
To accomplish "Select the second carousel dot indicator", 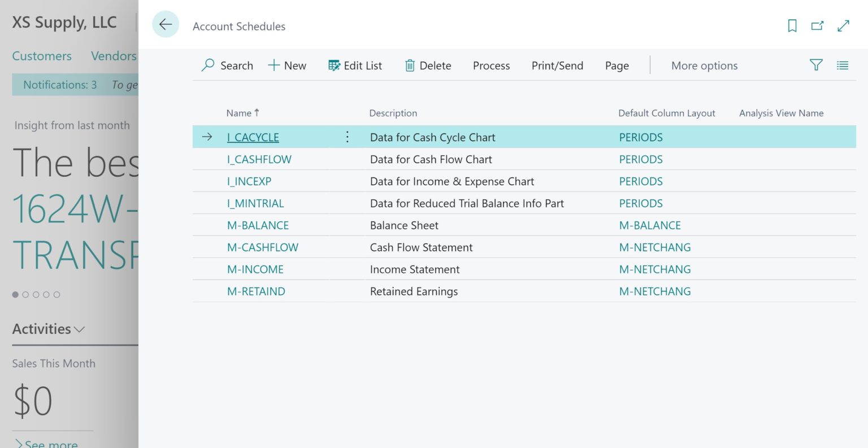I will (x=25, y=294).
